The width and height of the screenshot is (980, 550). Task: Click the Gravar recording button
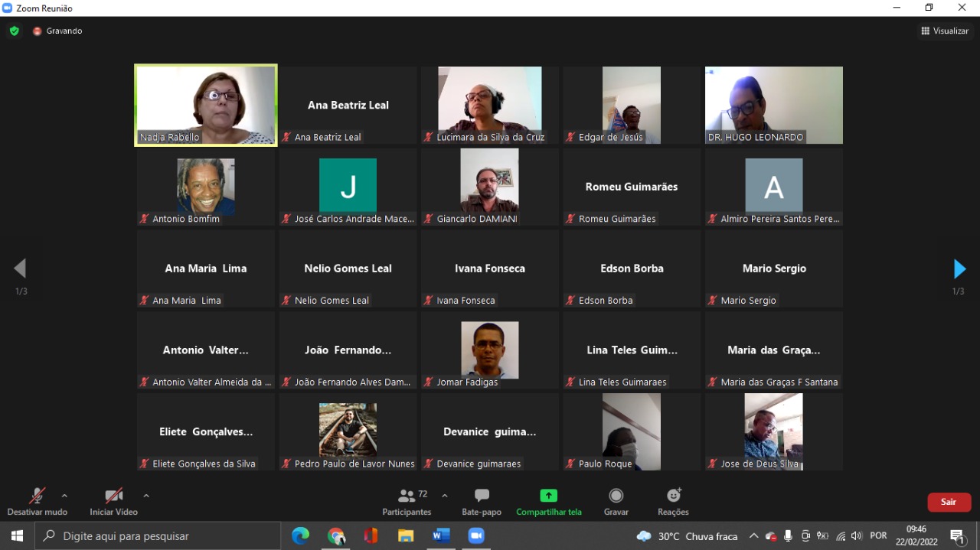(x=616, y=501)
